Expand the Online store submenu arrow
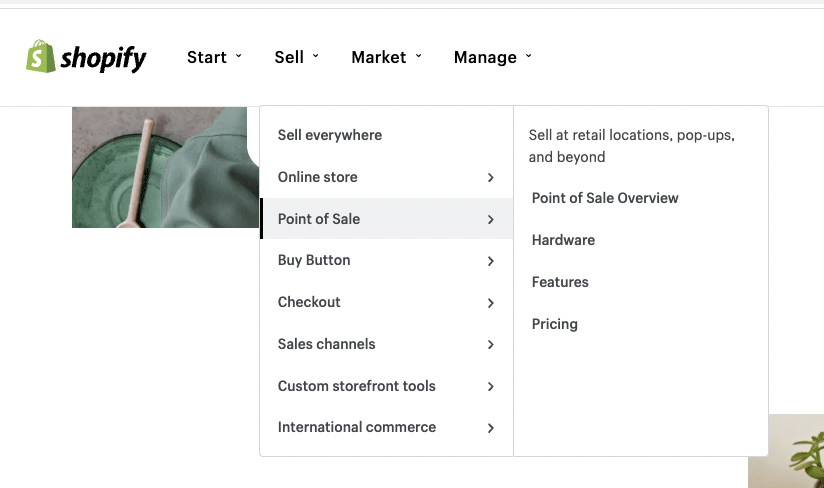Image resolution: width=824 pixels, height=488 pixels. point(490,178)
